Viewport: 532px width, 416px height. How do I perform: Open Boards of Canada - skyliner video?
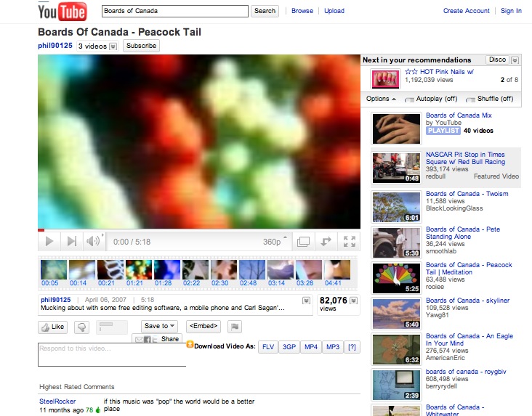(467, 301)
